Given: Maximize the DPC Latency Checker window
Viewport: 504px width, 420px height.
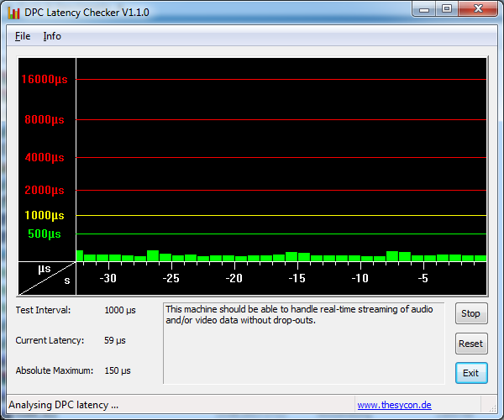Looking at the screenshot, I should [446, 9].
